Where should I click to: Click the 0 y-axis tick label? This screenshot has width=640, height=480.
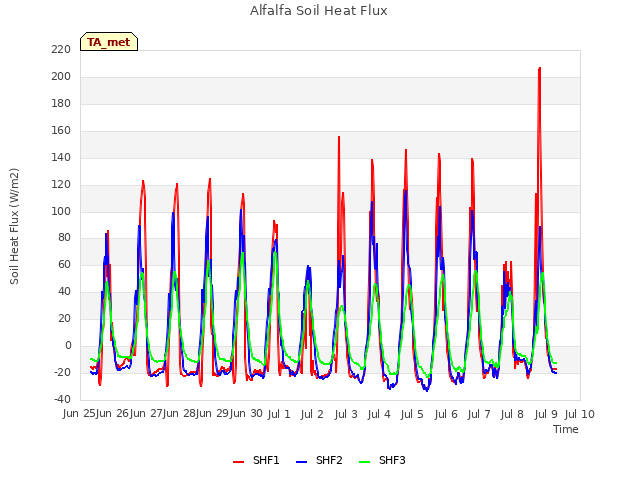68,346
